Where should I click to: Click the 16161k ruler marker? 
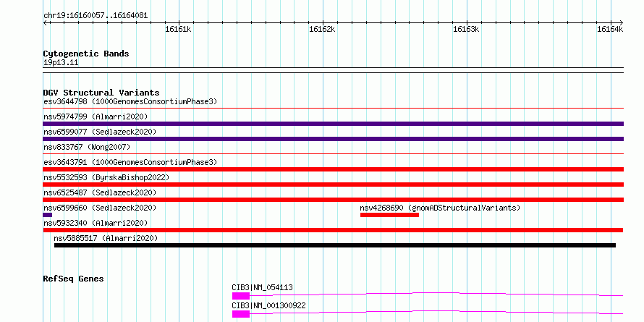pyautogui.click(x=178, y=29)
